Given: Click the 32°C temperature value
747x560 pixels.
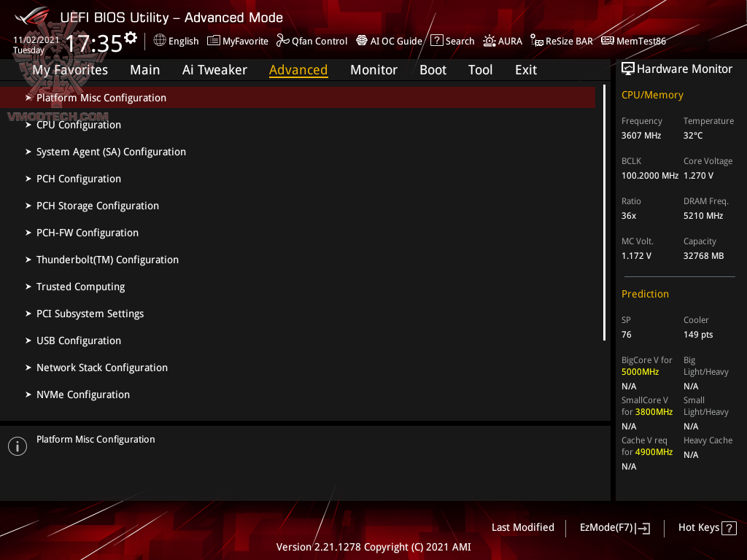Looking at the screenshot, I should click(x=693, y=136).
